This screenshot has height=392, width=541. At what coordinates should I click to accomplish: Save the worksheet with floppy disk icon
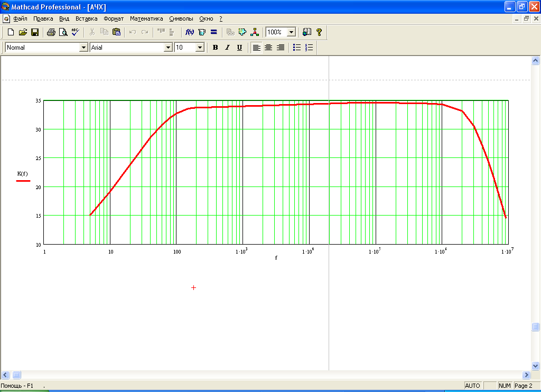(x=35, y=32)
